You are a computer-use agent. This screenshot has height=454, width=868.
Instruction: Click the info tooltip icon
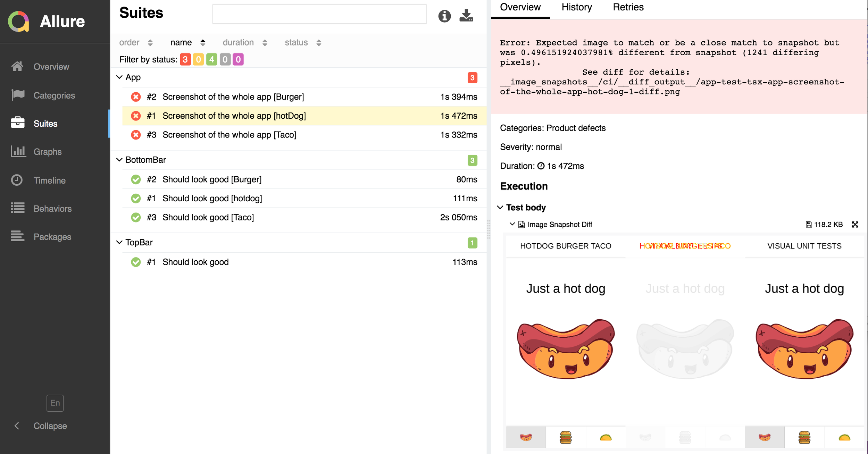444,16
